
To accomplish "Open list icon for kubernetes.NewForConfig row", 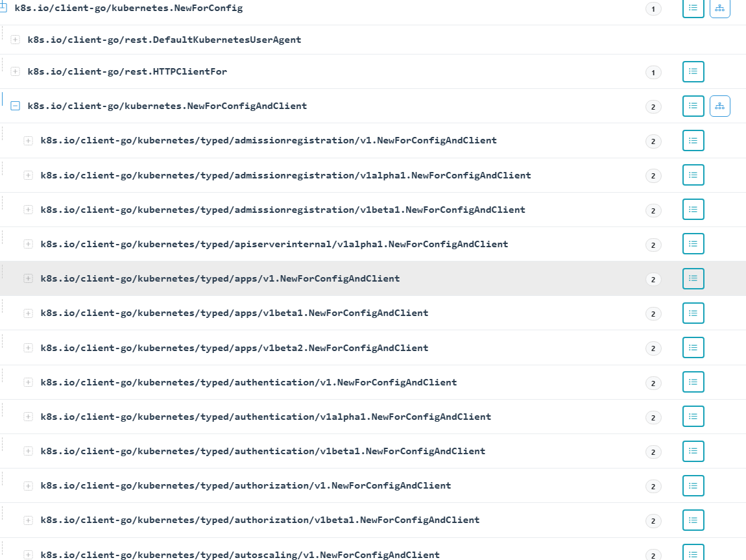I will point(693,8).
